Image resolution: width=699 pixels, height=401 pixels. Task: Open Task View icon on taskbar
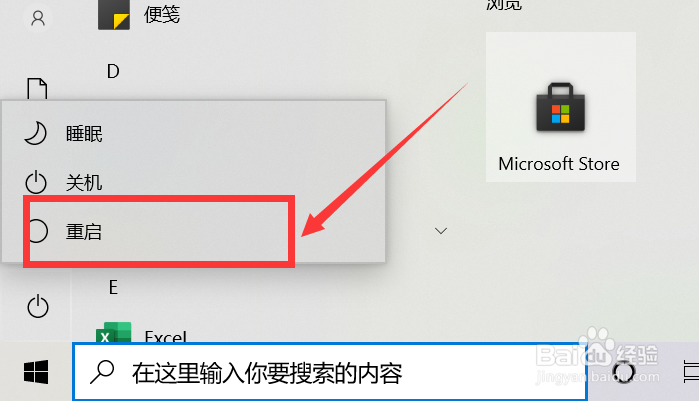point(691,372)
